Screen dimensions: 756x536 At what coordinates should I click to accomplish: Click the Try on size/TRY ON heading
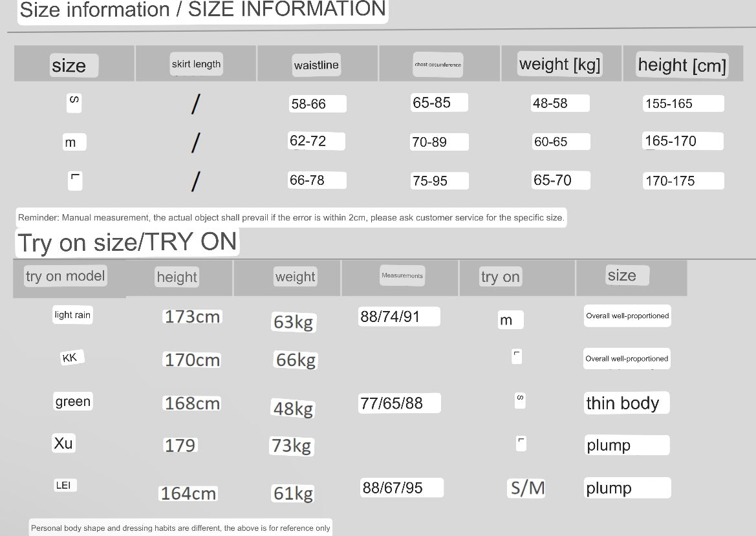tap(127, 242)
